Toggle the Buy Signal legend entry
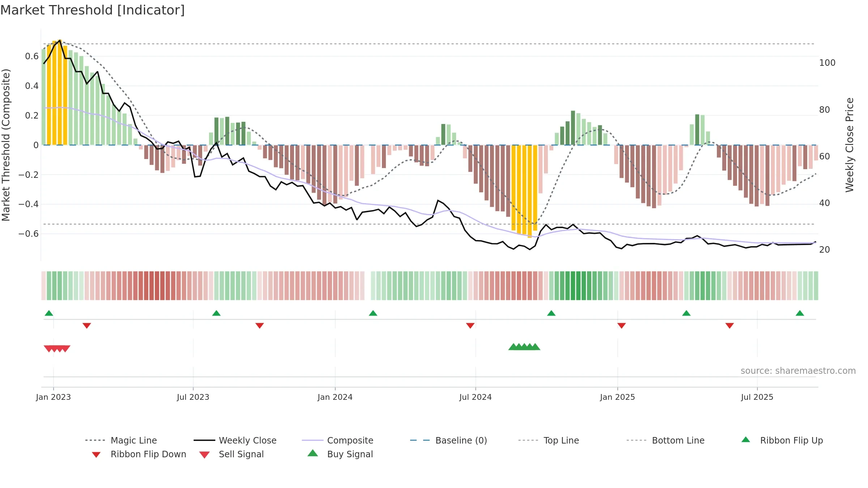The image size is (868, 488). click(x=340, y=454)
